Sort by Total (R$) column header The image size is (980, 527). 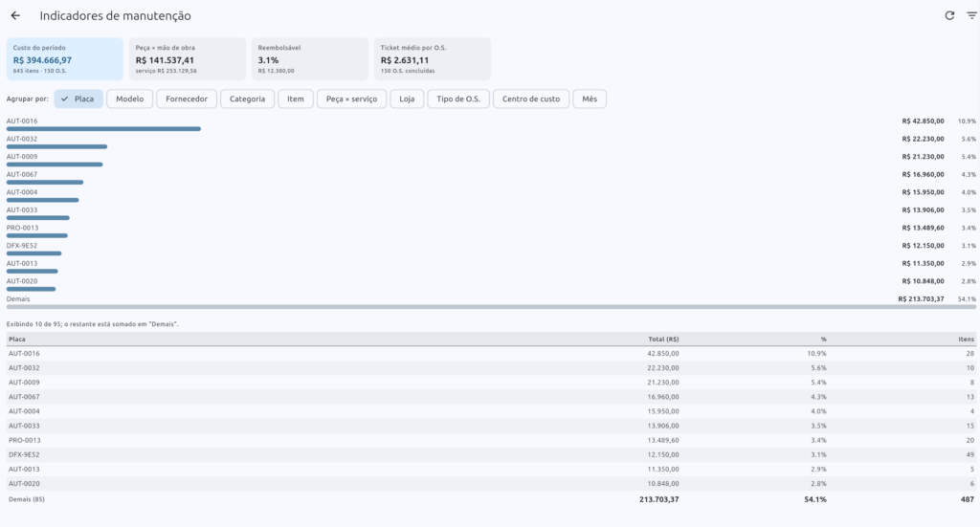(663, 339)
